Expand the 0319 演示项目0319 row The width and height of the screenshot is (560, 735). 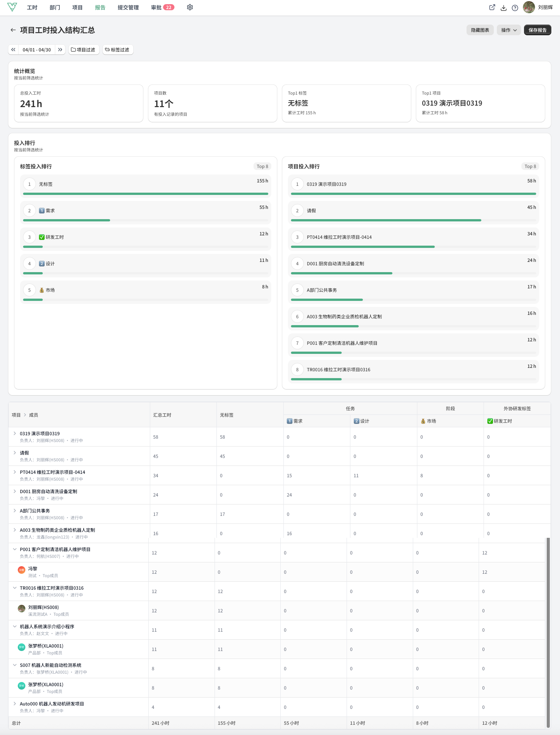[x=15, y=433]
